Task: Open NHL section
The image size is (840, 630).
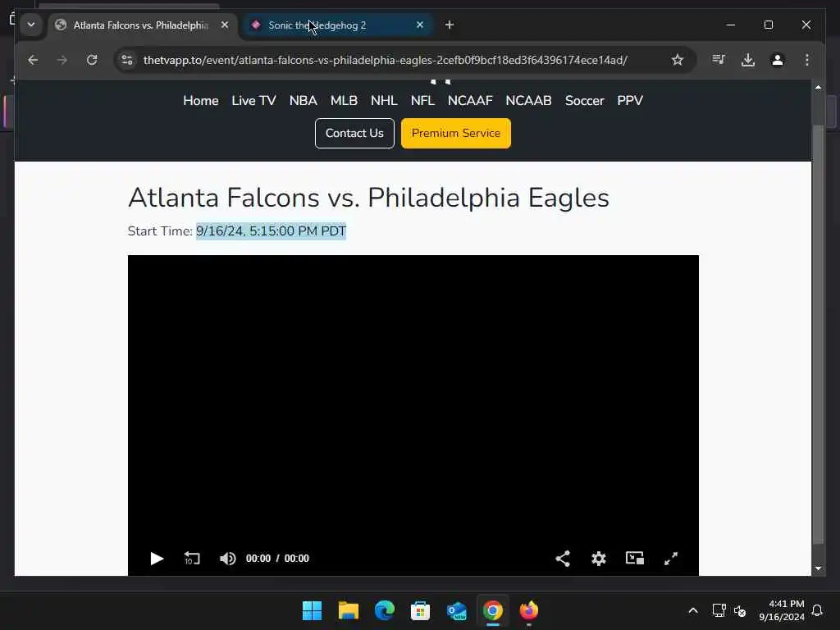Action: [x=384, y=101]
